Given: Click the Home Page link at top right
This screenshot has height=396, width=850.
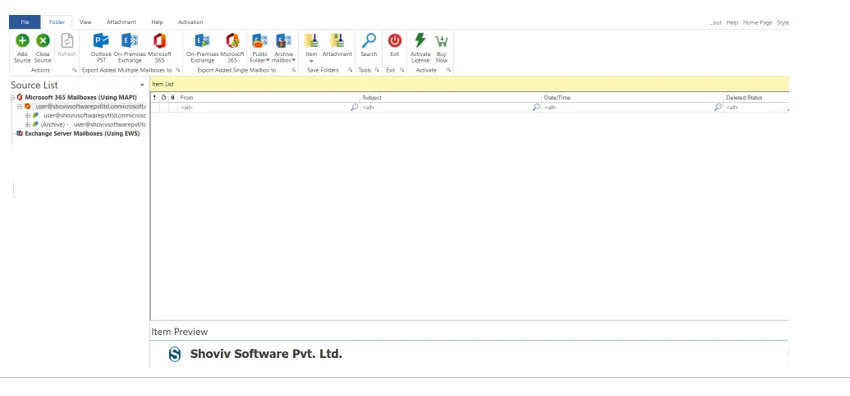Looking at the screenshot, I should point(757,23).
